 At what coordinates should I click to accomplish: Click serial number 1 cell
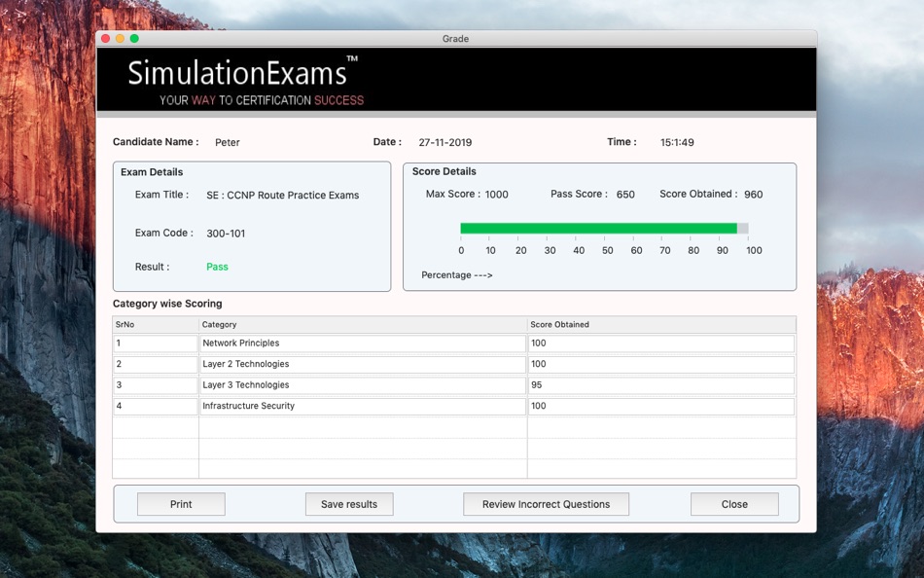(x=156, y=343)
